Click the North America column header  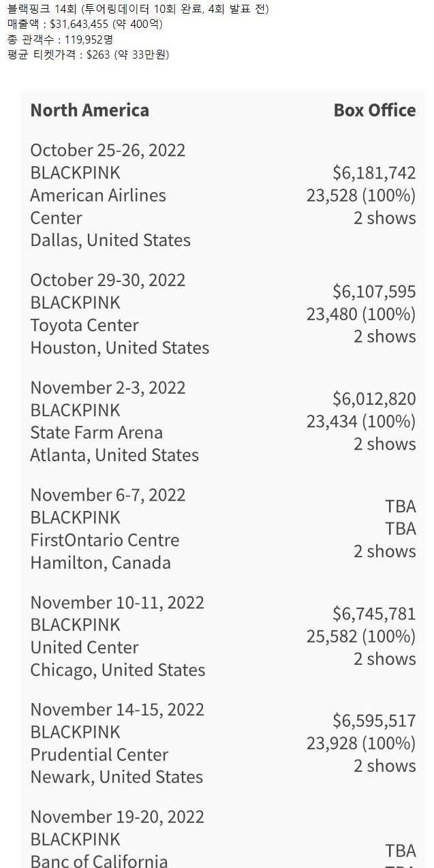[x=89, y=110]
